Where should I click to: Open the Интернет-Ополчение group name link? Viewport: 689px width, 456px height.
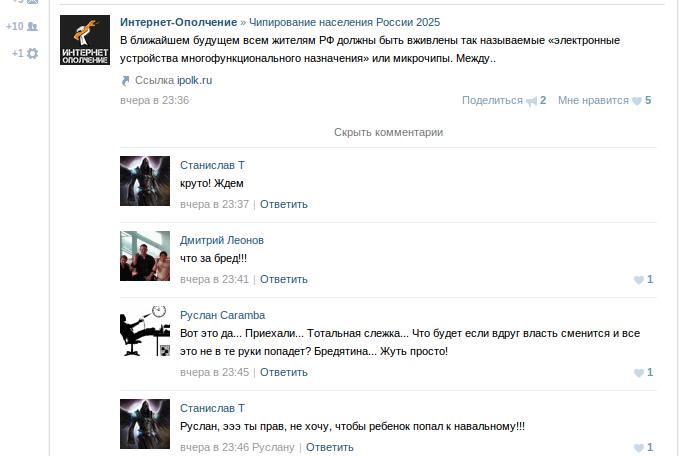[x=178, y=22]
